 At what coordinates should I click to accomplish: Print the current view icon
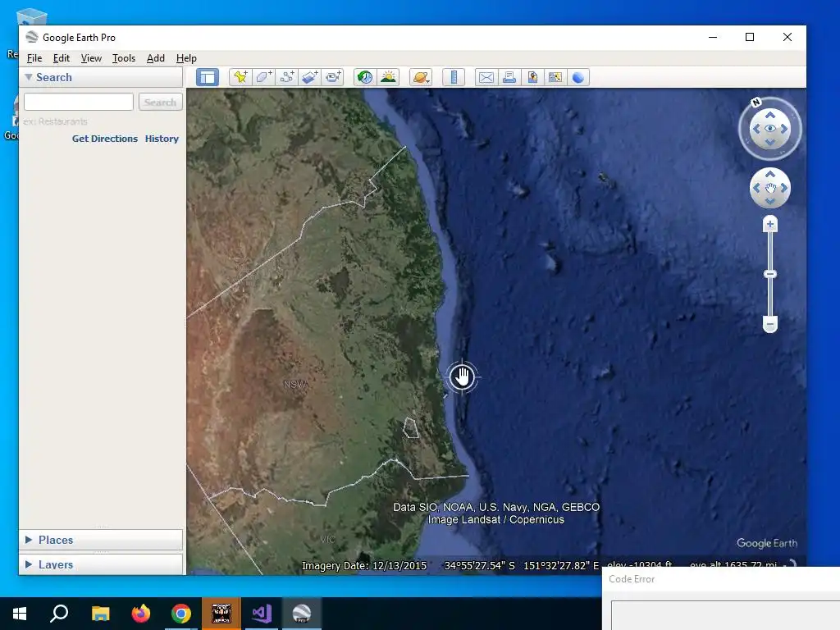(509, 77)
